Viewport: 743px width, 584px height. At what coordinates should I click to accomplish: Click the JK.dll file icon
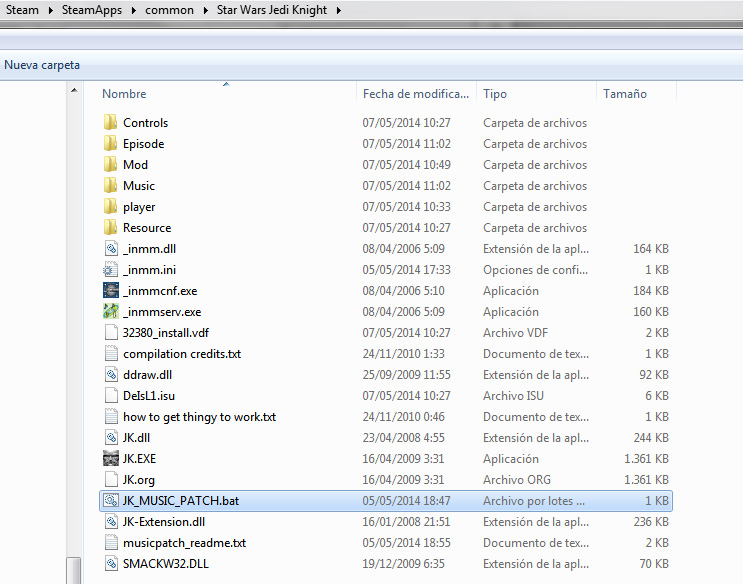(x=111, y=438)
